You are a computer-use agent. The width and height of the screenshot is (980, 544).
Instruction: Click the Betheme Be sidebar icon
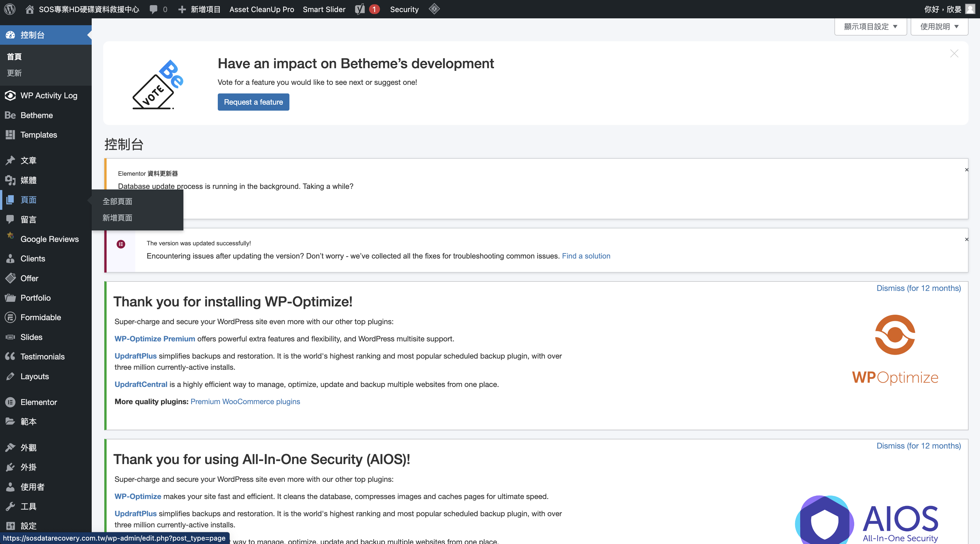[10, 115]
